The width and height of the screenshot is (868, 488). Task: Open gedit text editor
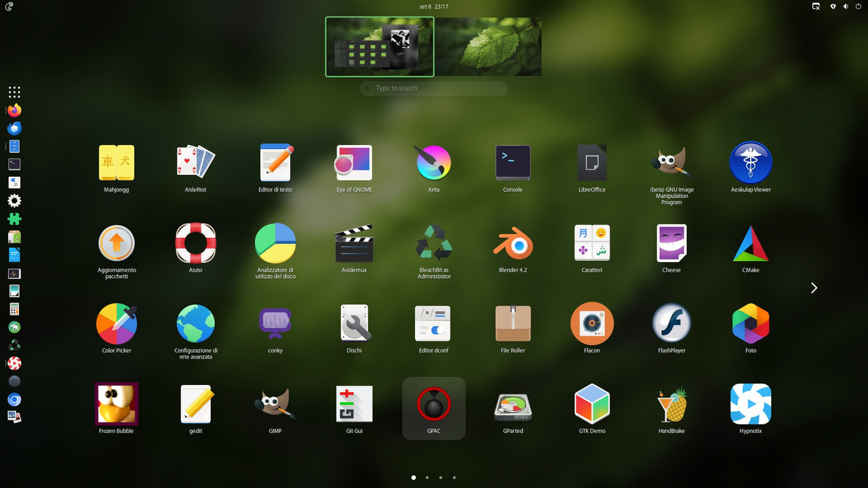pos(195,403)
